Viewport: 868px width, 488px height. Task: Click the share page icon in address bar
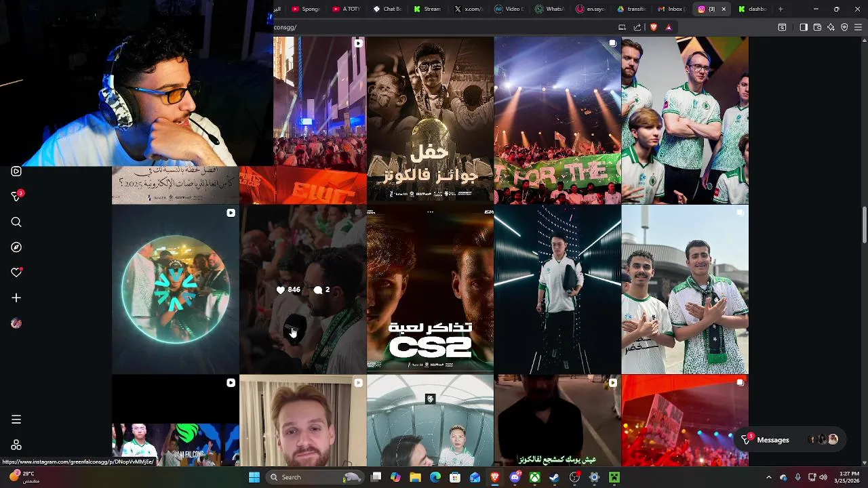click(637, 27)
